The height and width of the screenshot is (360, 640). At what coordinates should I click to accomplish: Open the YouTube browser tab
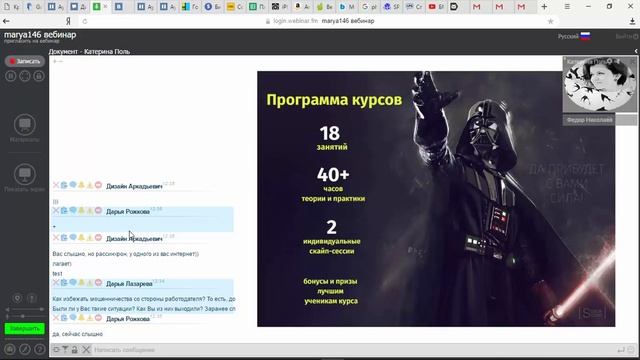(436, 7)
